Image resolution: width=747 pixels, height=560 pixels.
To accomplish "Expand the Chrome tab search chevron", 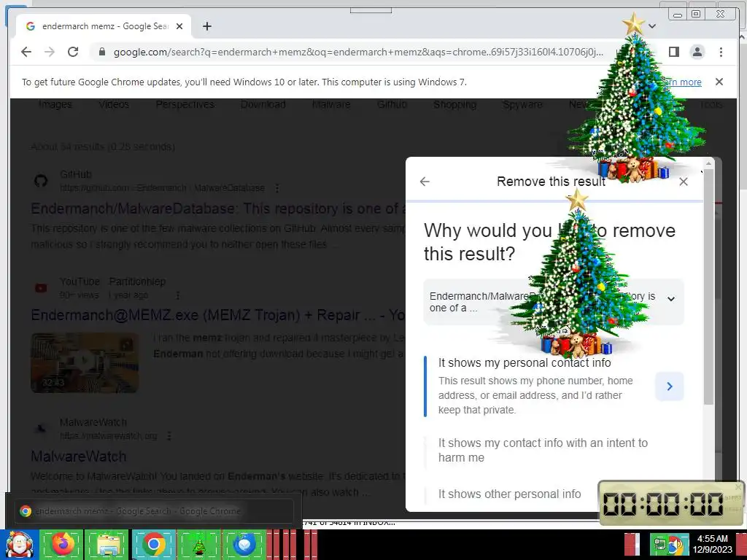I will (x=652, y=26).
